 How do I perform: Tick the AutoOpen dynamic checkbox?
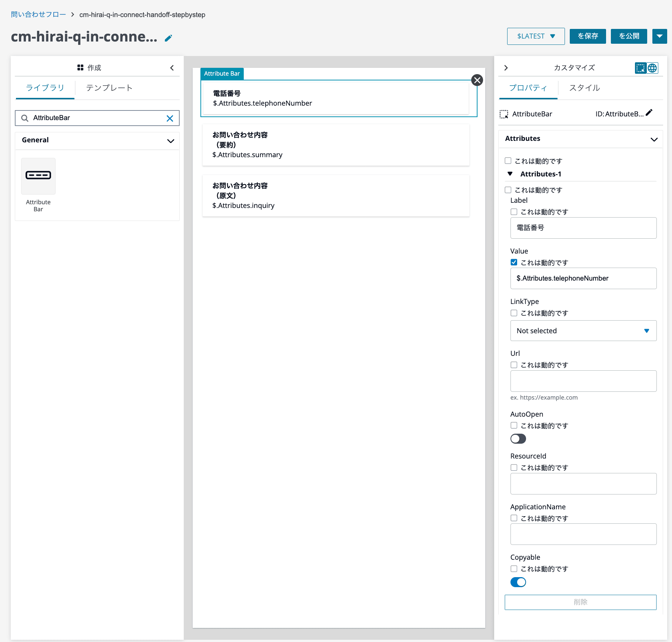tap(514, 425)
